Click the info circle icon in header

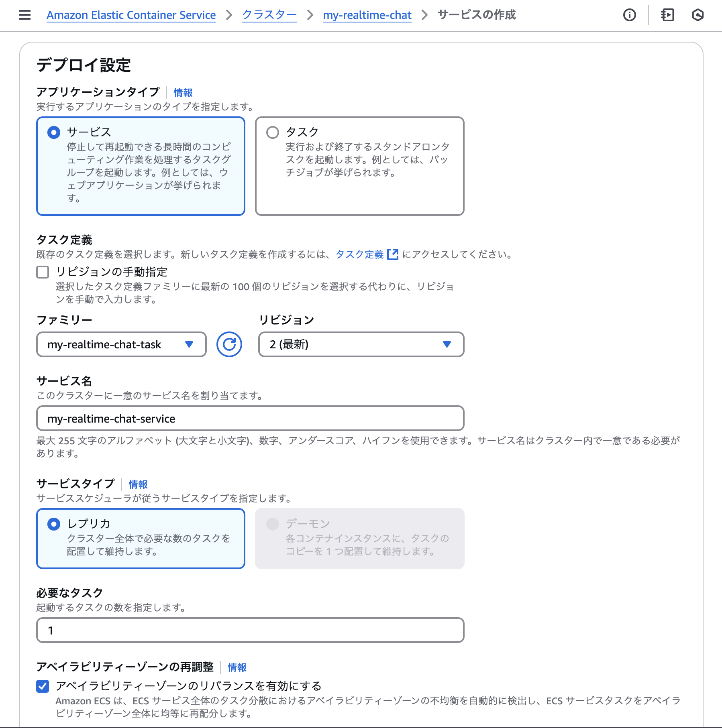click(x=629, y=15)
